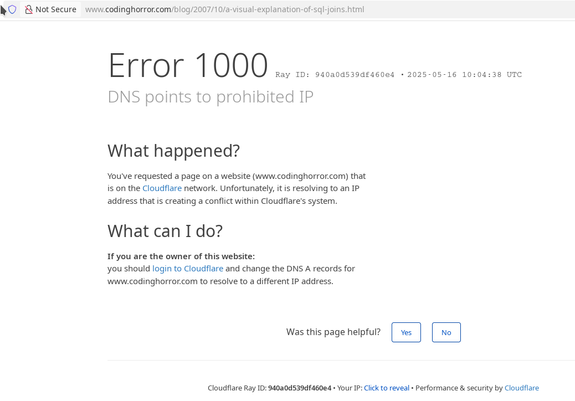The width and height of the screenshot is (575, 401).
Task: Click the Ray ID text beside heading
Action: pos(335,75)
